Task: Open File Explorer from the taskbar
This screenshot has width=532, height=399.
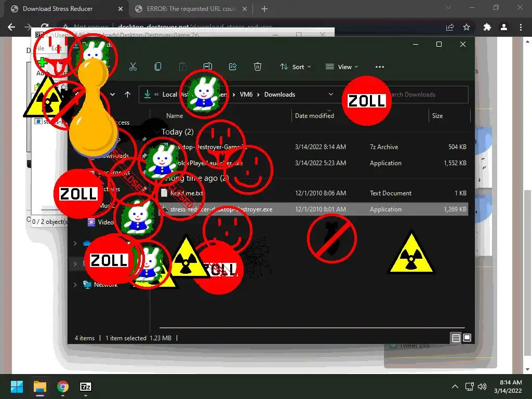Action: (39, 387)
